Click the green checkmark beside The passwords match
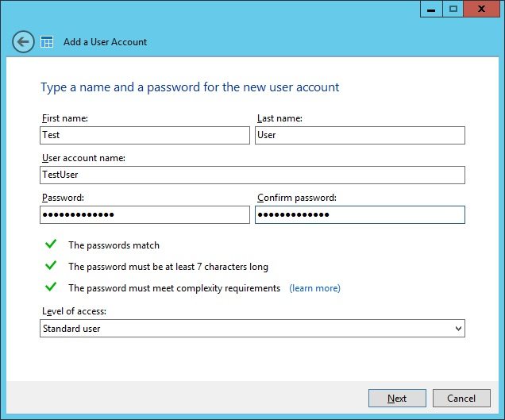Screen dimensions: 505x420 tap(51, 244)
